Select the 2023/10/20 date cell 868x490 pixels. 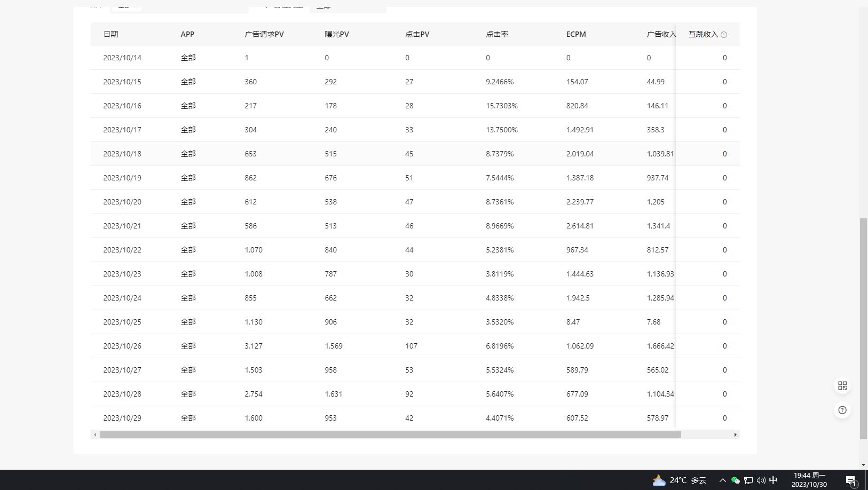pos(122,202)
